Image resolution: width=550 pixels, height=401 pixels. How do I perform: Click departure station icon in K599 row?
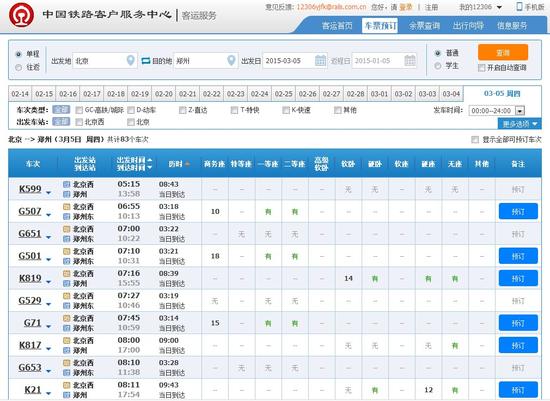pyautogui.click(x=67, y=184)
